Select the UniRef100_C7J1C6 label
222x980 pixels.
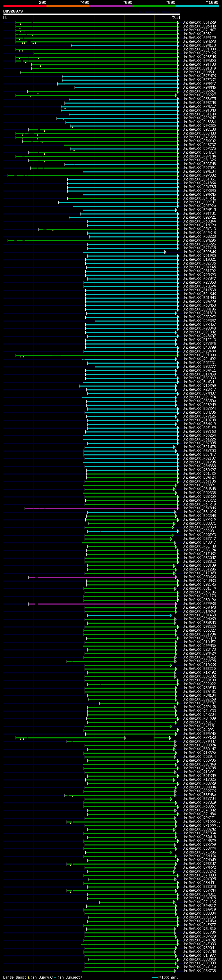(199, 902)
